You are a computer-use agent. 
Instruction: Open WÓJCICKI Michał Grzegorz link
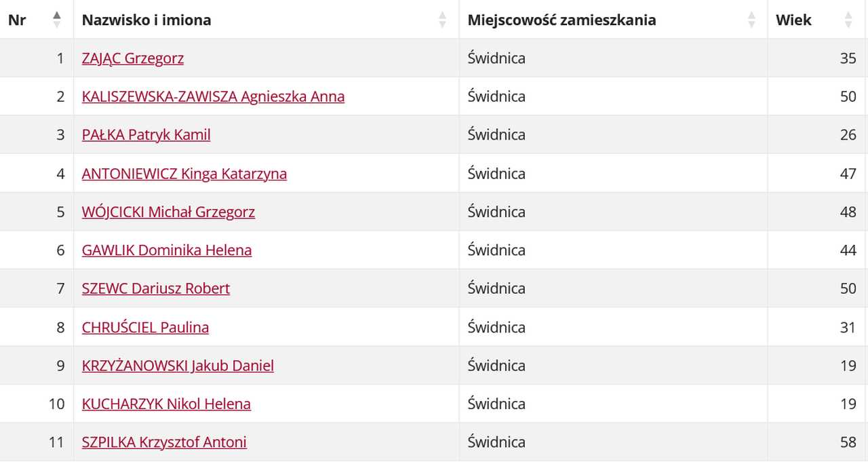(x=168, y=212)
